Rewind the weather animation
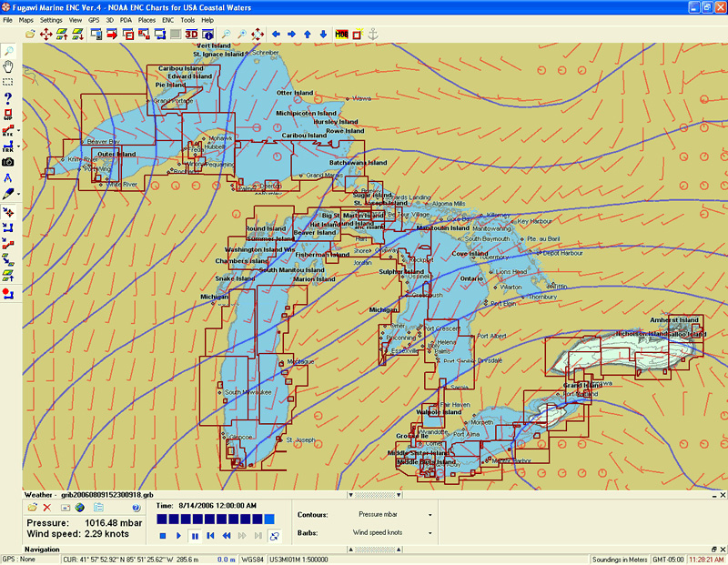728x565 pixels. coord(226,536)
